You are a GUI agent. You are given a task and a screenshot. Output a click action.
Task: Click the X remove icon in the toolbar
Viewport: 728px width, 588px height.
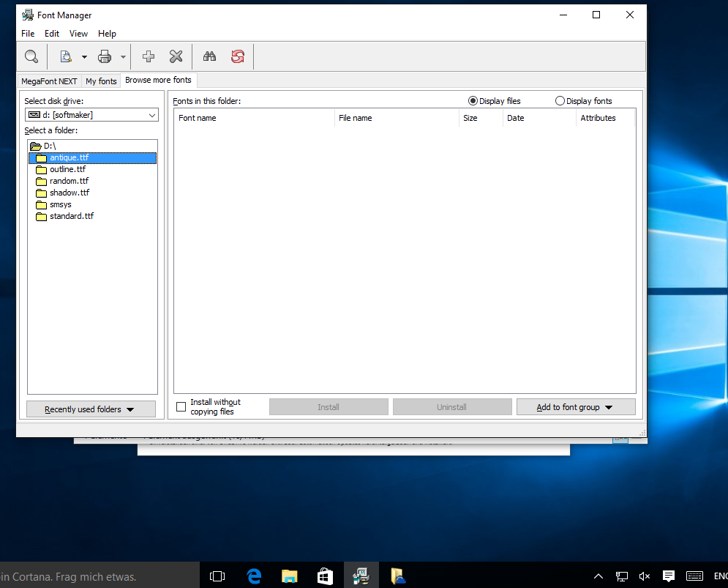click(176, 56)
